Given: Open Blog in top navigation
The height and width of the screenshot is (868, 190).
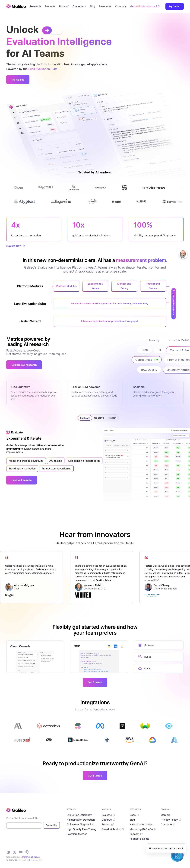Looking at the screenshot, I should click(92, 6).
